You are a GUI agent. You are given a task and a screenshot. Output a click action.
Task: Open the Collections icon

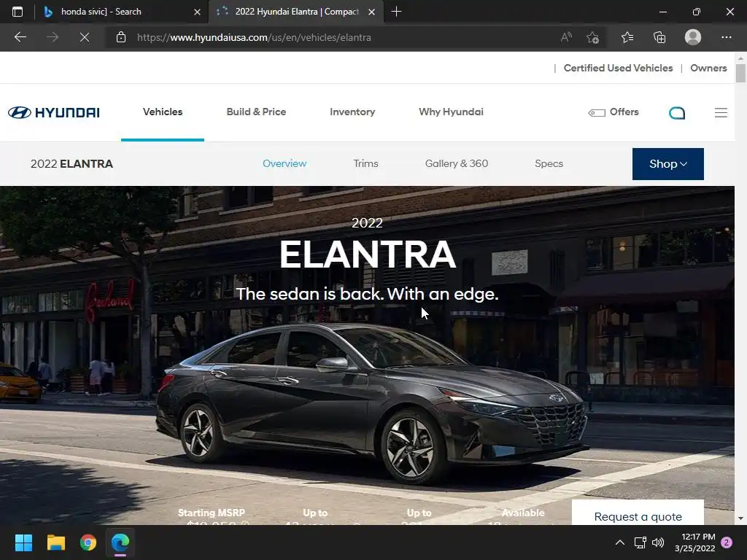coord(659,37)
